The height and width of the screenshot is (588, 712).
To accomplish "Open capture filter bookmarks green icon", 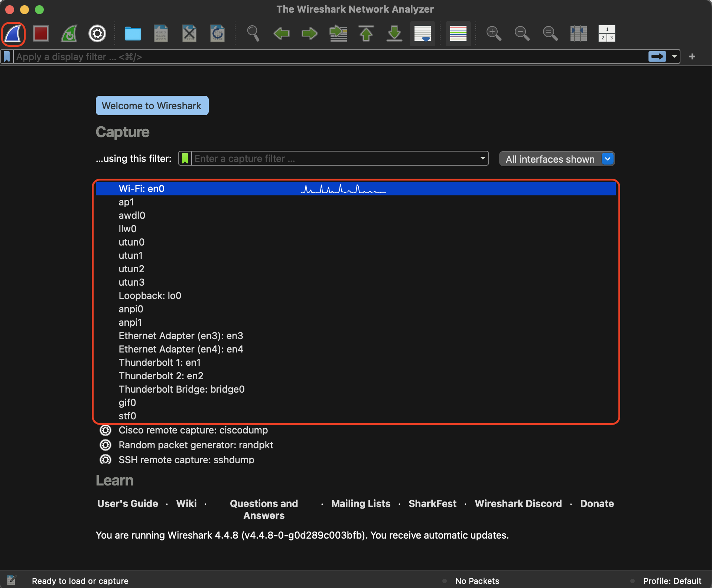I will [185, 159].
